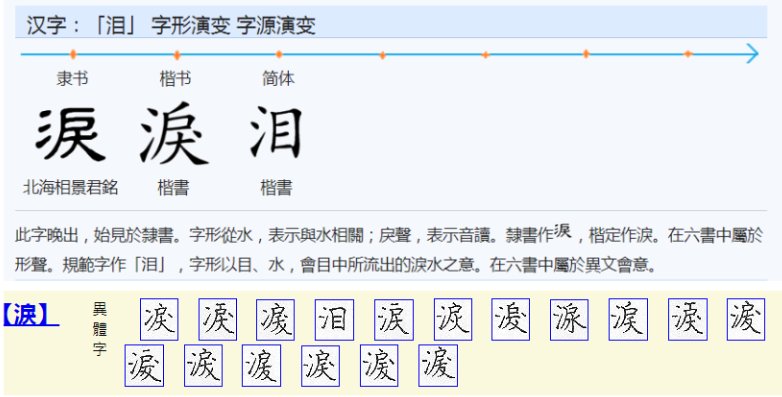
Task: Open the 泪 variant character box
Action: pos(334,320)
